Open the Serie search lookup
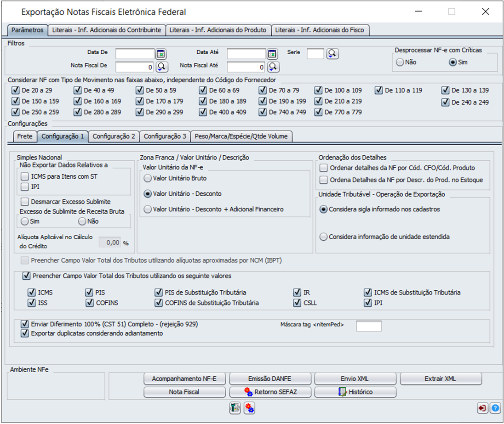 (332, 54)
